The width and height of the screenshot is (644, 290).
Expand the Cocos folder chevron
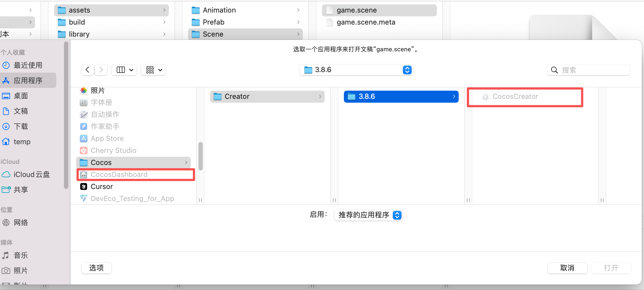186,162
